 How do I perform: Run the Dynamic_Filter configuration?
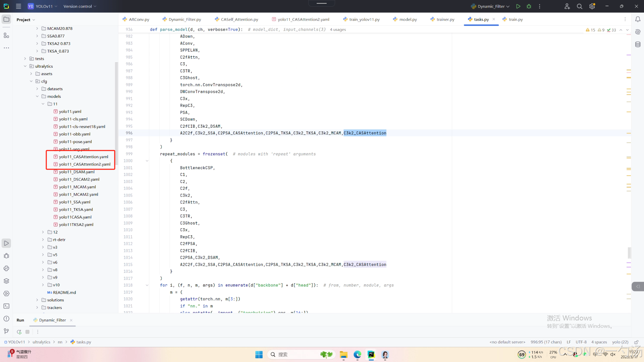tap(518, 6)
